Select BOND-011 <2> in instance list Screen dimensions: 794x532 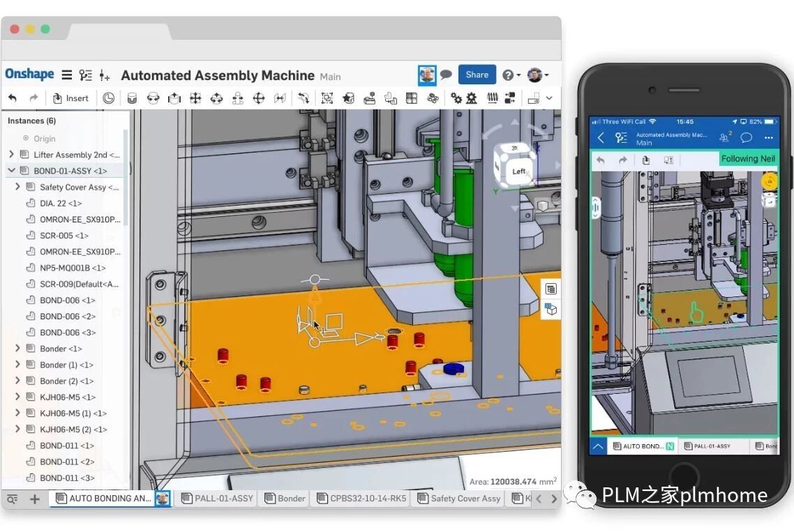[67, 462]
